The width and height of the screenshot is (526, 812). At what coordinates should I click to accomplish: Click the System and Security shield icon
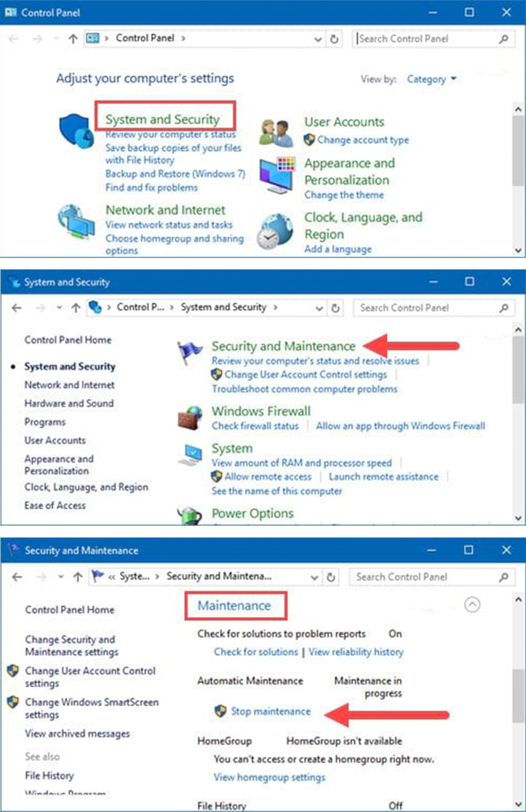[76, 131]
